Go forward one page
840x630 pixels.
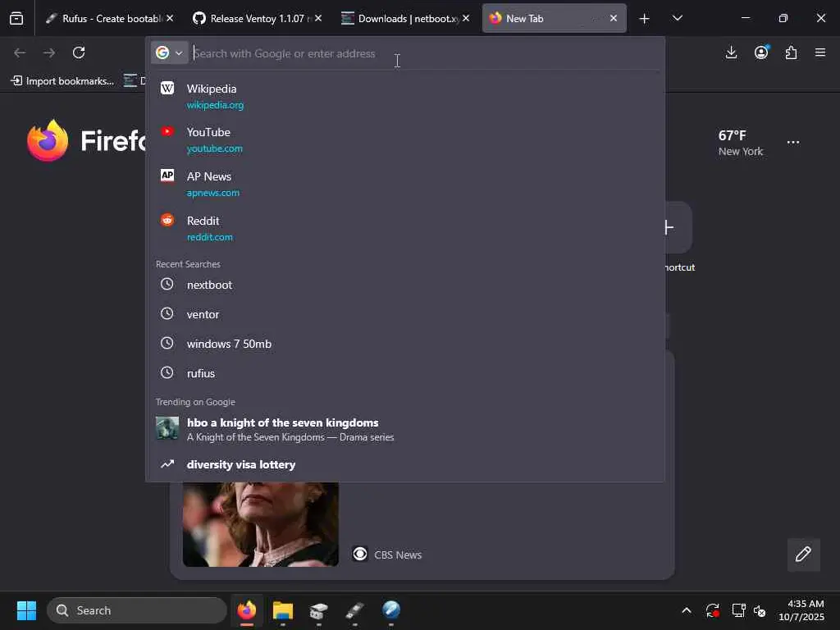coord(49,52)
